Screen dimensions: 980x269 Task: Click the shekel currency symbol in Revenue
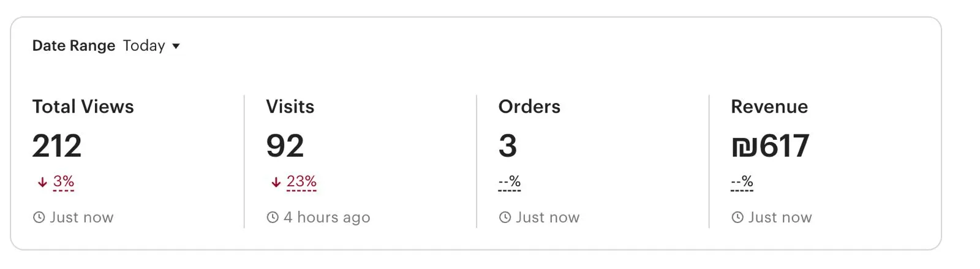tap(744, 146)
